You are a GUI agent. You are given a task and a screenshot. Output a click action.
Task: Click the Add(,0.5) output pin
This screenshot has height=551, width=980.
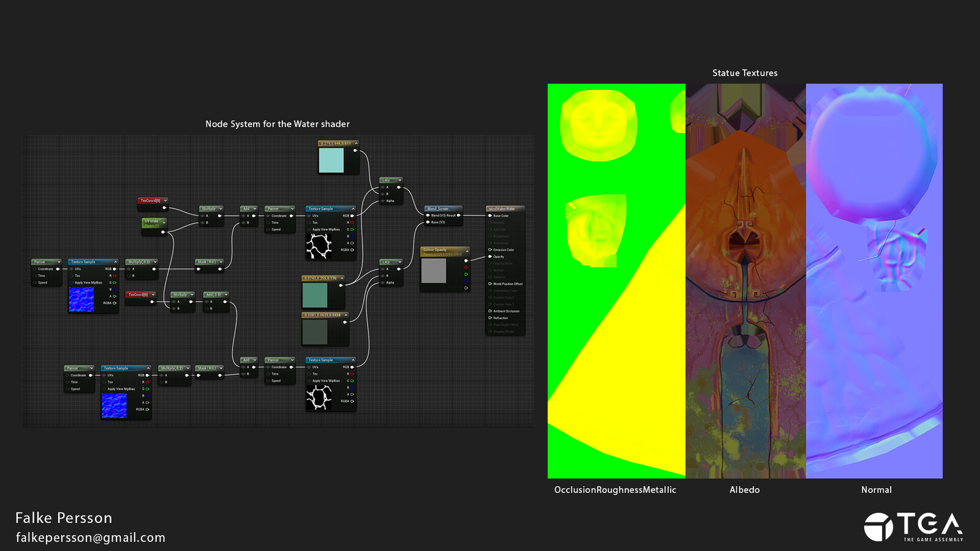[x=226, y=302]
